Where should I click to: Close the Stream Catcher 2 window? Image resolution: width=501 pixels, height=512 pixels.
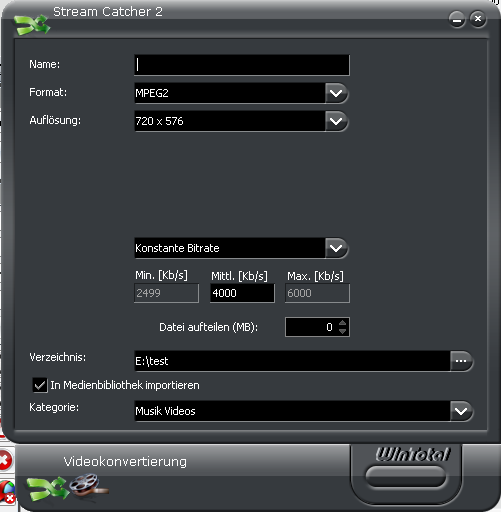point(478,19)
